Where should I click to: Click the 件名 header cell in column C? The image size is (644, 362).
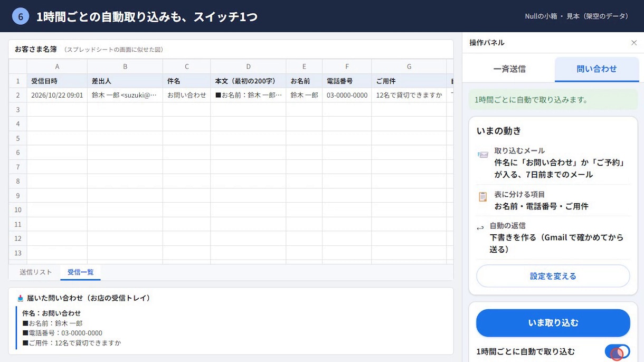click(187, 81)
